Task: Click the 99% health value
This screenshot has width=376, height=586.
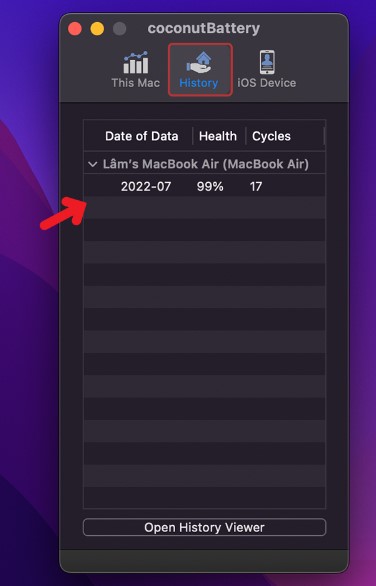Action: pyautogui.click(x=210, y=186)
